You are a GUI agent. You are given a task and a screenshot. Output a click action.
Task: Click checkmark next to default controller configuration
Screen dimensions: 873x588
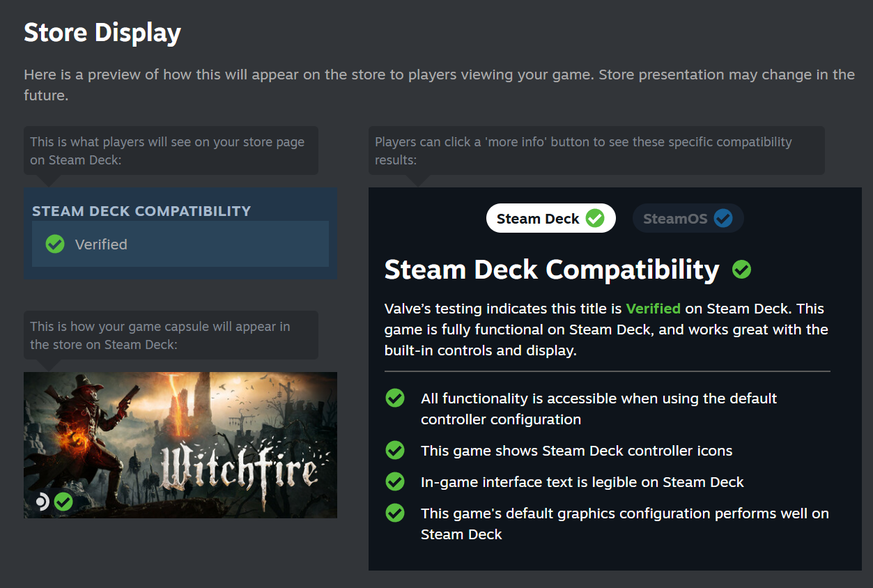[x=395, y=398]
